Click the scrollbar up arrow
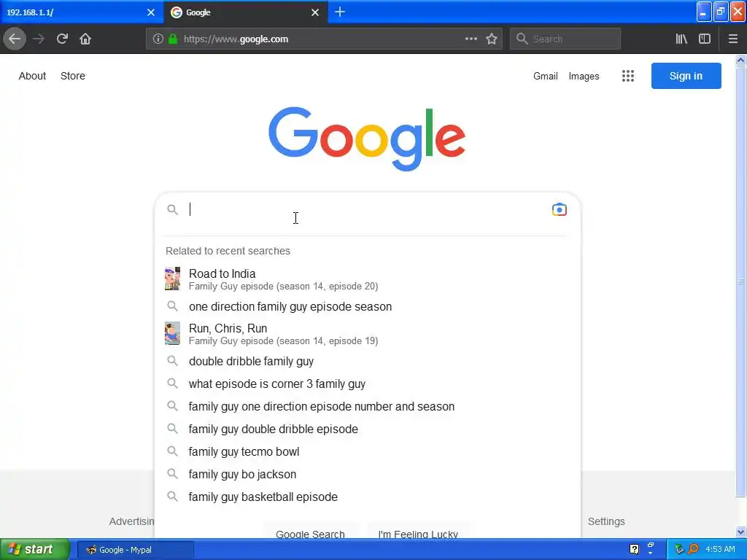 [x=740, y=60]
